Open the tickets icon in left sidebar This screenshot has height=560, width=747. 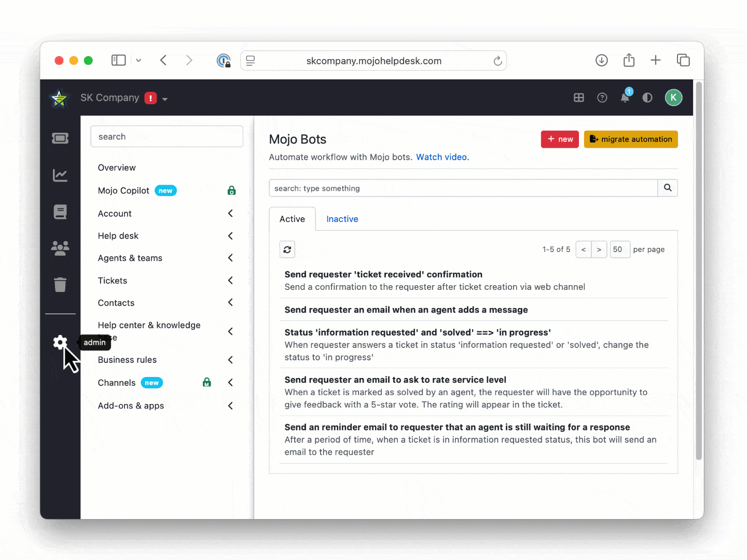tap(60, 138)
